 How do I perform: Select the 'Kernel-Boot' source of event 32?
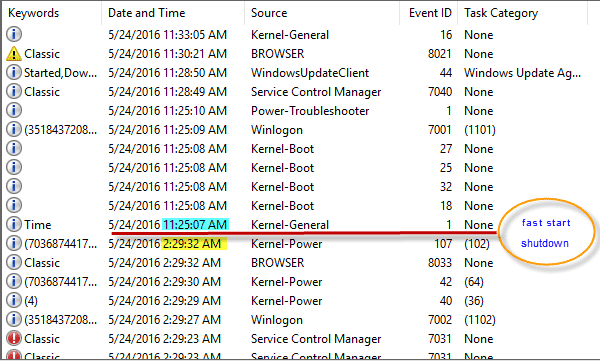click(282, 187)
